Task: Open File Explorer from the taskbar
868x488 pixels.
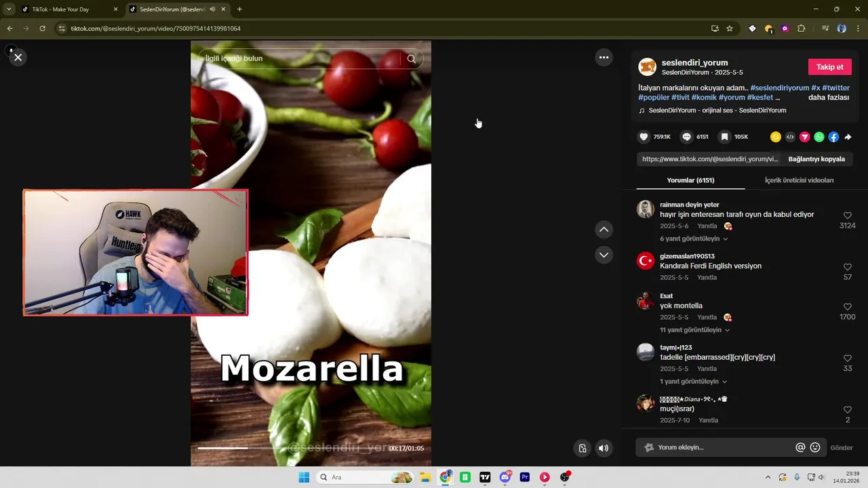Action: click(425, 477)
